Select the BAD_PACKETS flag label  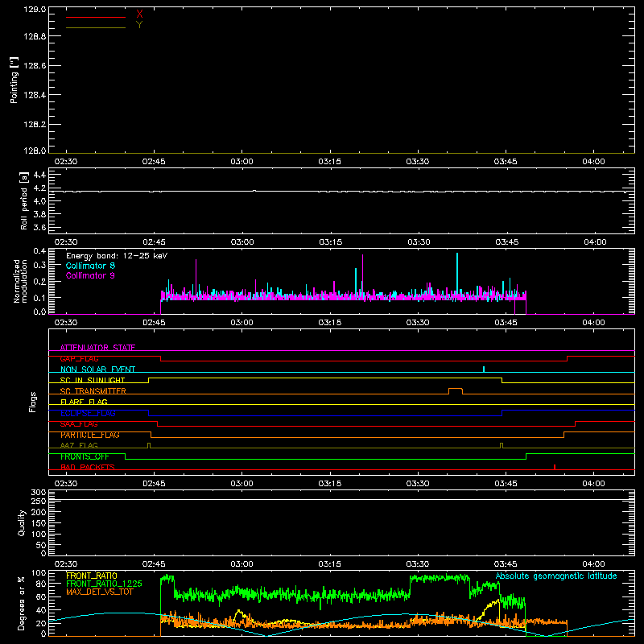pyautogui.click(x=88, y=467)
